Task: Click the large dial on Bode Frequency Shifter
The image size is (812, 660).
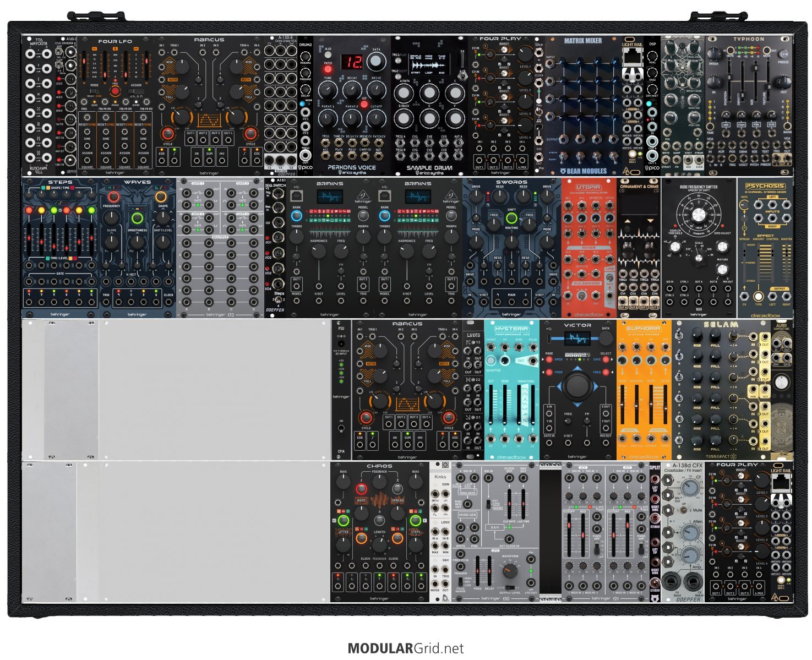Action: [x=698, y=215]
